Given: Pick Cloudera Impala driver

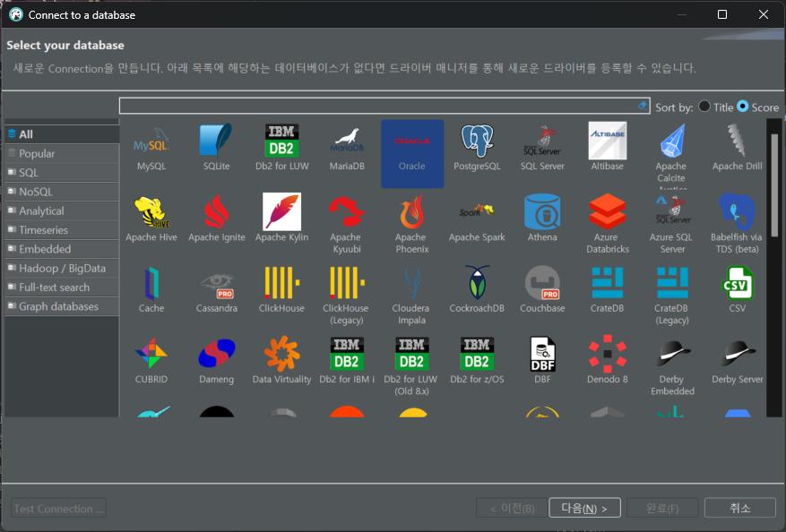Looking at the screenshot, I should point(412,295).
